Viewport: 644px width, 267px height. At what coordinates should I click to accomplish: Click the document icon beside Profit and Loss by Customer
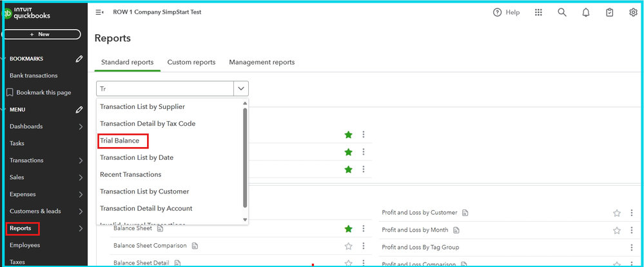465,213
